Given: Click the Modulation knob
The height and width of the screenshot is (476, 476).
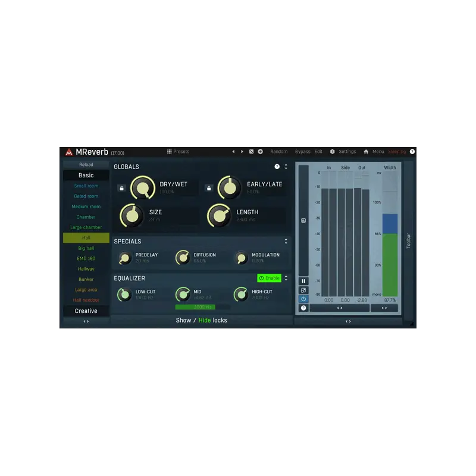Looking at the screenshot, I should click(x=242, y=258).
